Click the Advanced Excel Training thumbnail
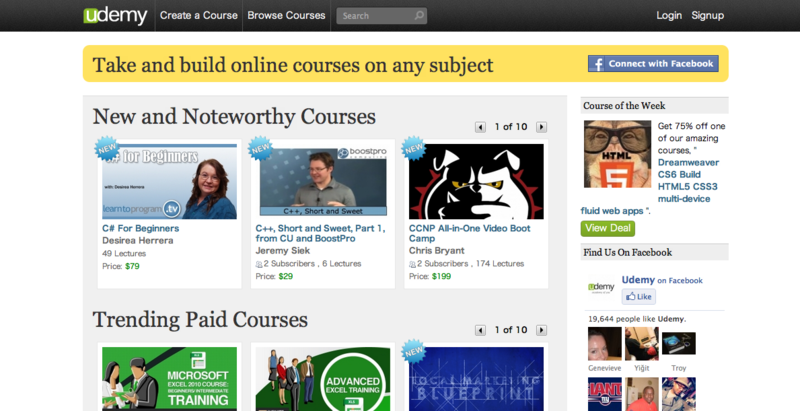 (323, 379)
